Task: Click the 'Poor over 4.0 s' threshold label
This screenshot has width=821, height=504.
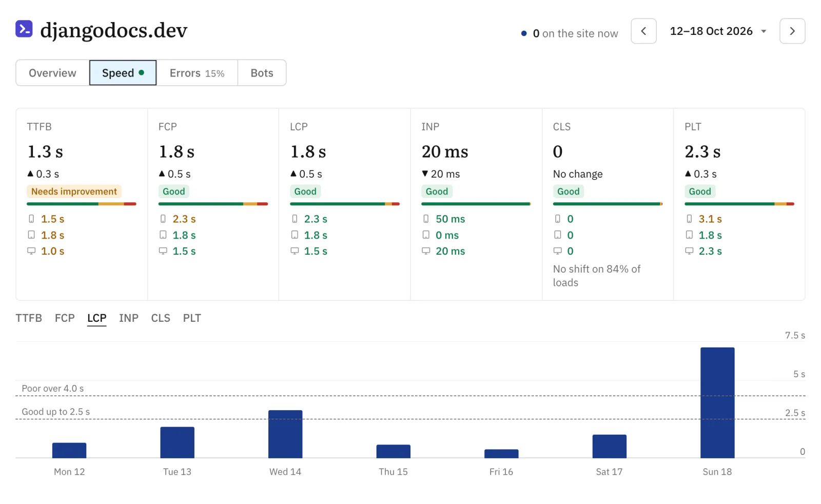Action: 53,389
